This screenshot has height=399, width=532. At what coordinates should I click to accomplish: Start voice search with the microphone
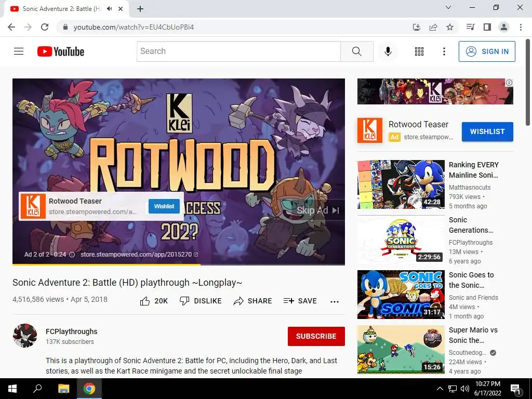tap(388, 51)
